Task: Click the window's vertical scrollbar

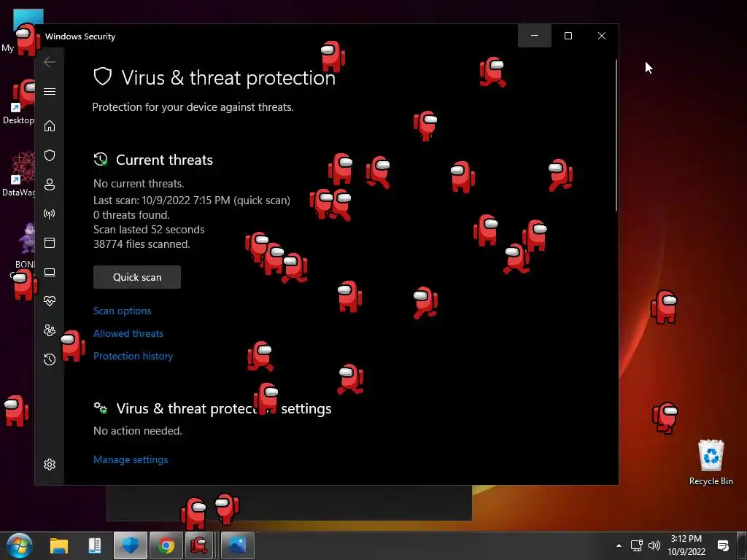Action: pyautogui.click(x=616, y=135)
